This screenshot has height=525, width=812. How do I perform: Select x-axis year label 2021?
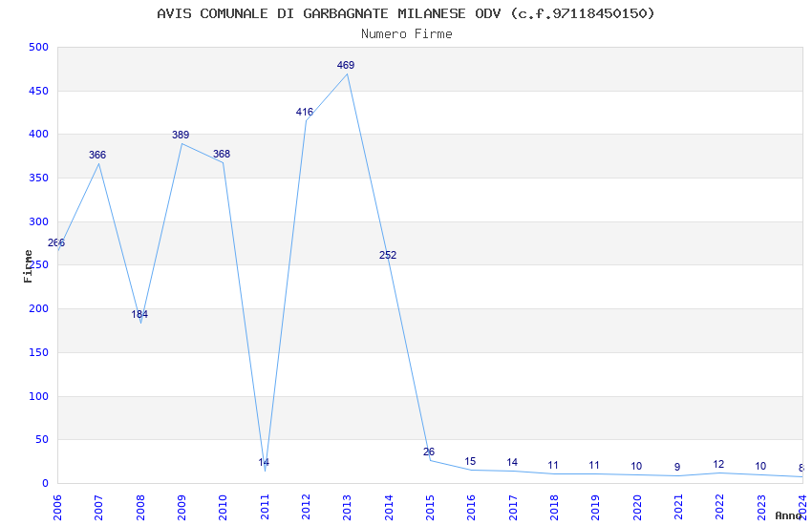coord(678,508)
